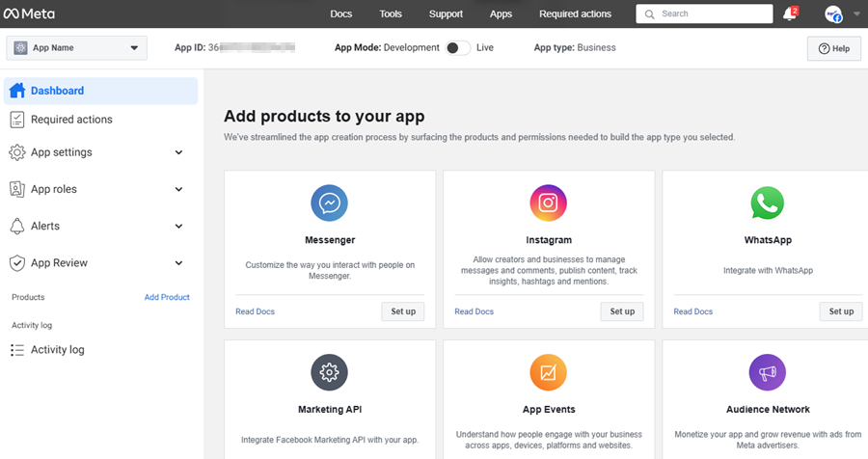Click the Instagram card title
Image resolution: width=868 pixels, height=459 pixels.
pyautogui.click(x=549, y=240)
